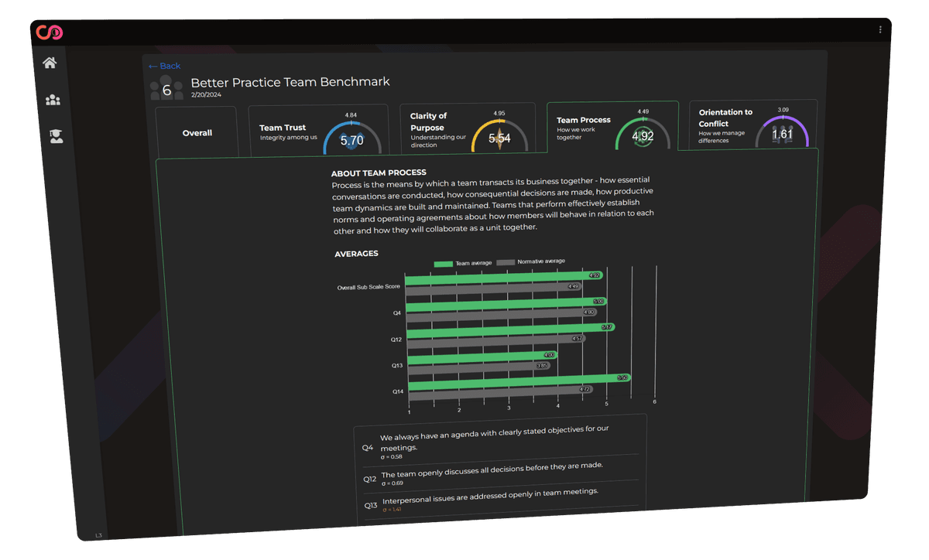Image resolution: width=929 pixels, height=560 pixels.
Task: Click the green Team average legend swatch
Action: coord(443,264)
